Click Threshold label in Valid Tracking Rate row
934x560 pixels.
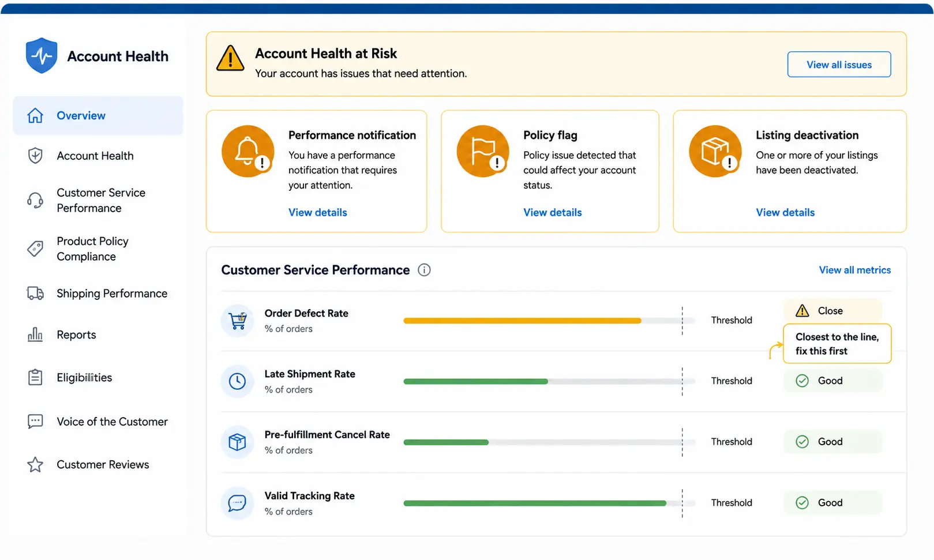pos(732,502)
